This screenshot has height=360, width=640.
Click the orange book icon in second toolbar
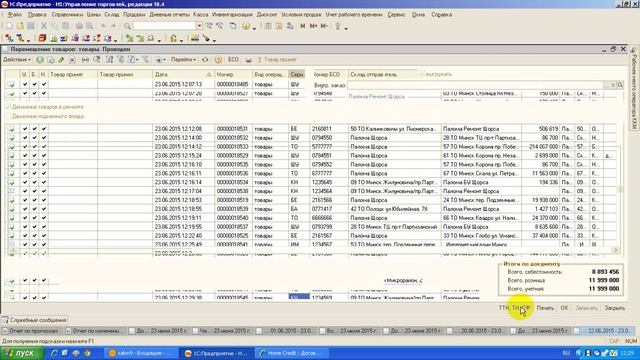tap(42, 38)
